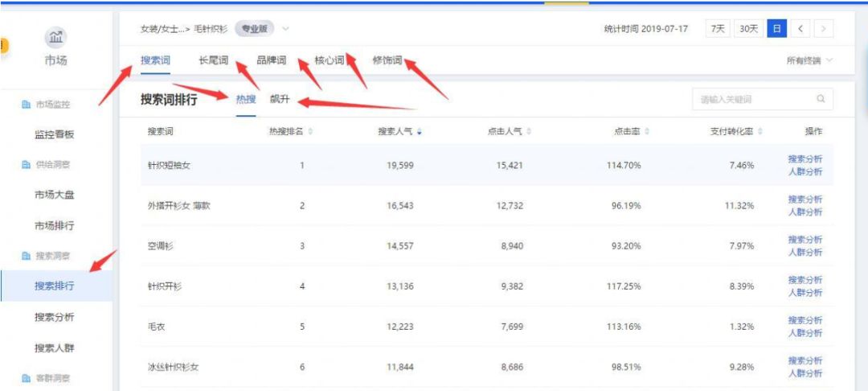The width and height of the screenshot is (868, 391).
Task: Sort by 搜索人气 column arrow
Action: [419, 132]
